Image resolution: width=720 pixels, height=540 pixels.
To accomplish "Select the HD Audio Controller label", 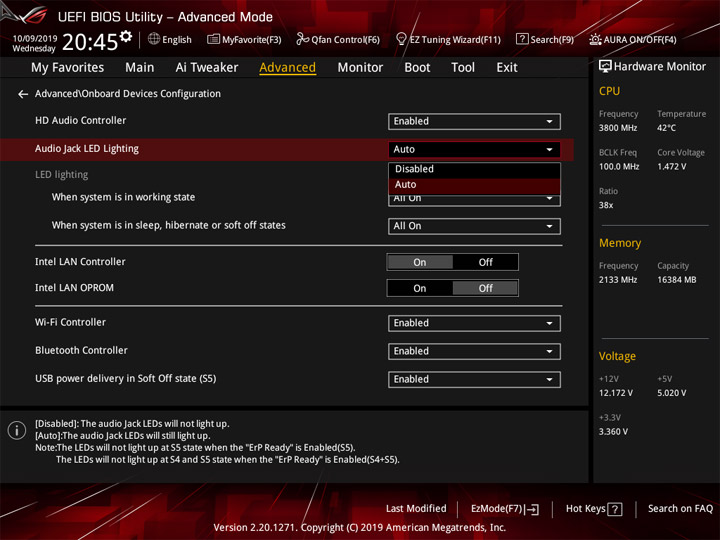I will [80, 120].
